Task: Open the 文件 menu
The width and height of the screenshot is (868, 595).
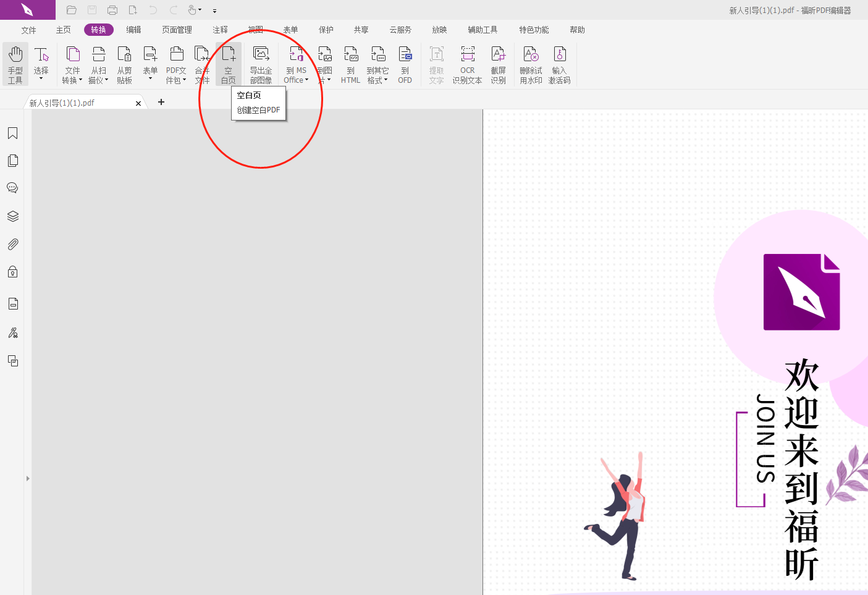Action: [x=28, y=30]
